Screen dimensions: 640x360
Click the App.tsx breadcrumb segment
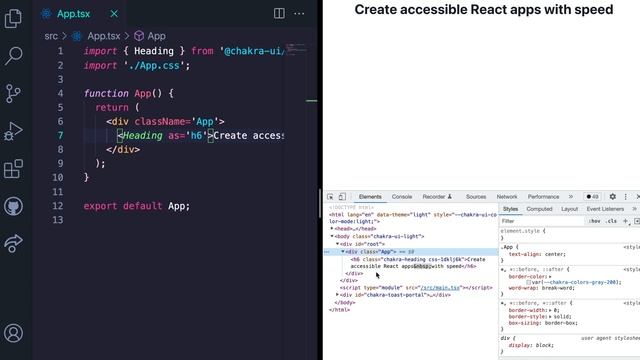coord(103,36)
